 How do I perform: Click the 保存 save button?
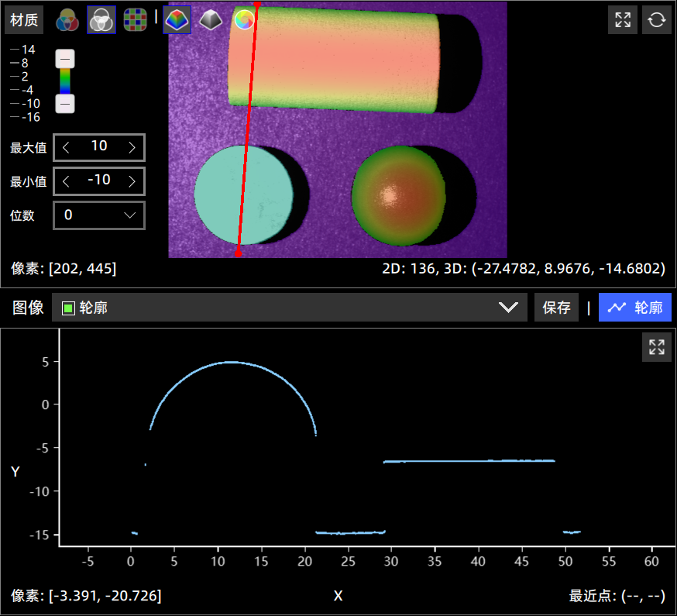click(556, 308)
